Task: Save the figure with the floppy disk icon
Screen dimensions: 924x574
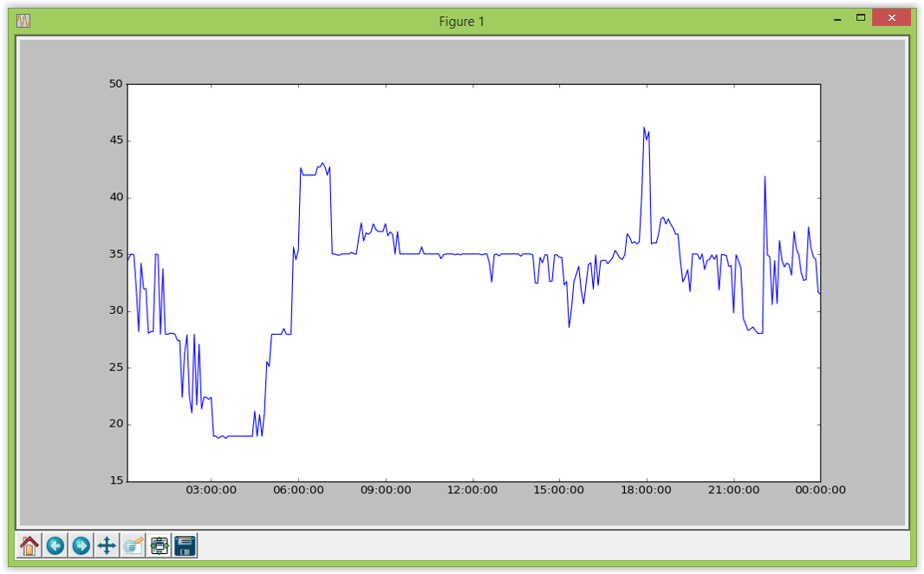Action: 185,545
